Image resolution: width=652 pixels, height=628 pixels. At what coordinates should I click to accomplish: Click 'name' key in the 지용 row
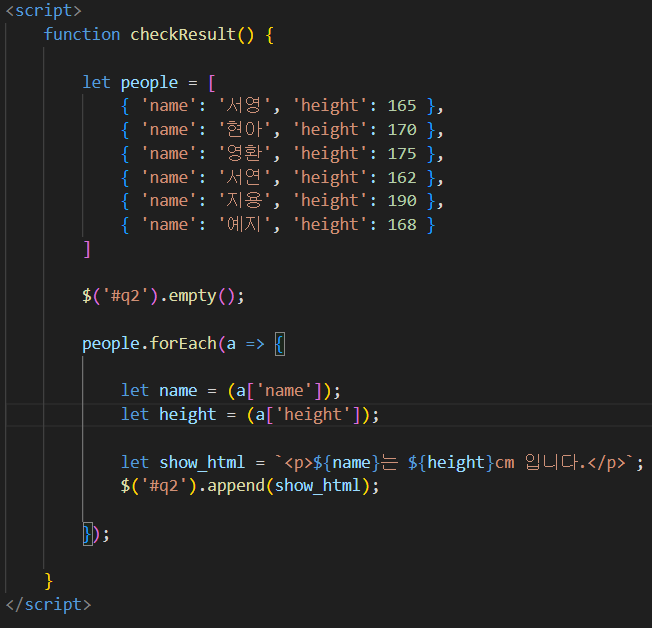[x=168, y=200]
